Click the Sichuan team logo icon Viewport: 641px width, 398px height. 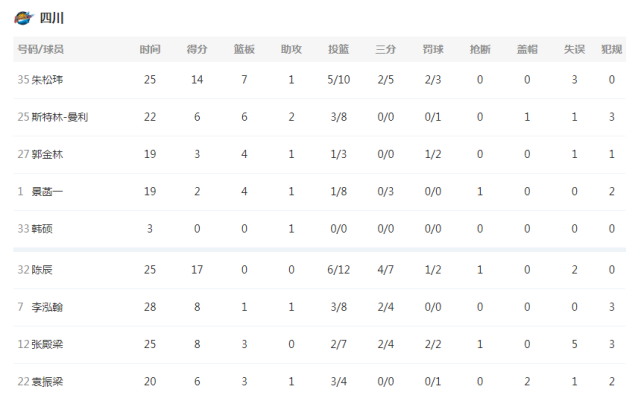click(23, 18)
